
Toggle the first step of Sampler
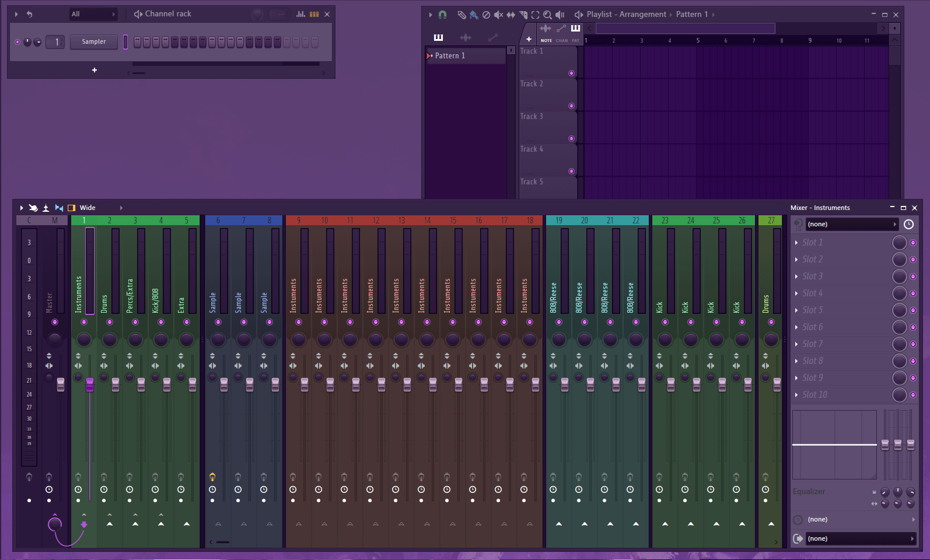(x=138, y=42)
